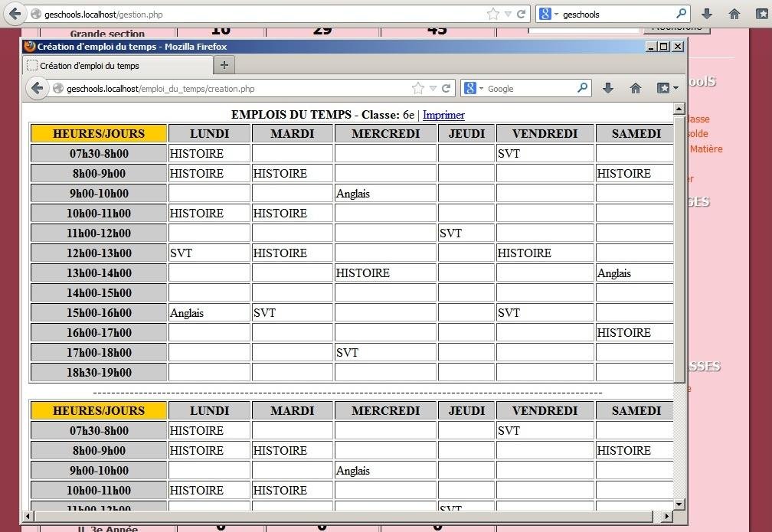Click the Matière link in the sidebar
Screen dimensions: 772x532
pos(706,149)
